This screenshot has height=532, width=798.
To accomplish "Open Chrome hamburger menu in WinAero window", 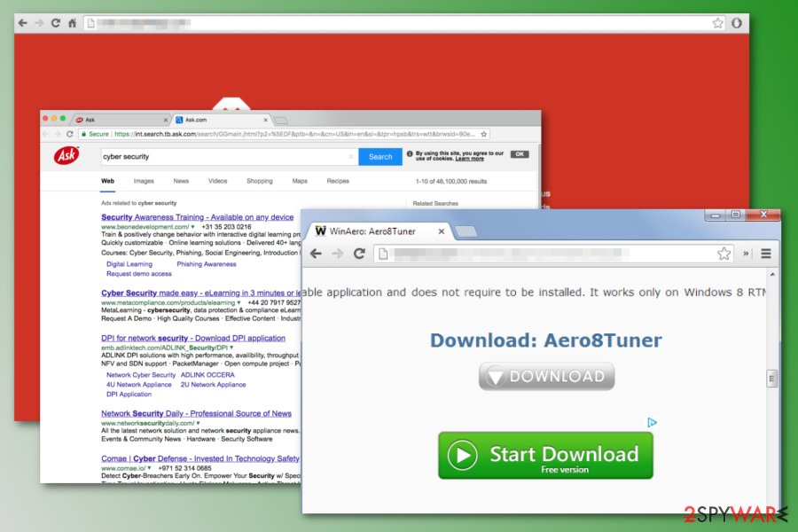I will click(766, 254).
